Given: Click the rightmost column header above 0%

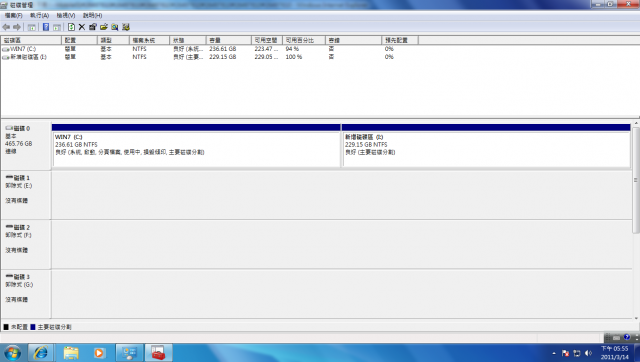Looking at the screenshot, I should point(400,40).
